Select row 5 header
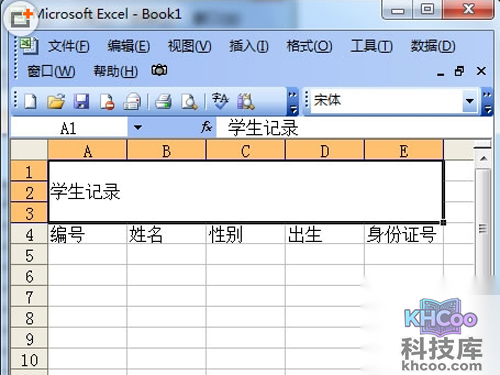This screenshot has width=500, height=375. coord(29,255)
